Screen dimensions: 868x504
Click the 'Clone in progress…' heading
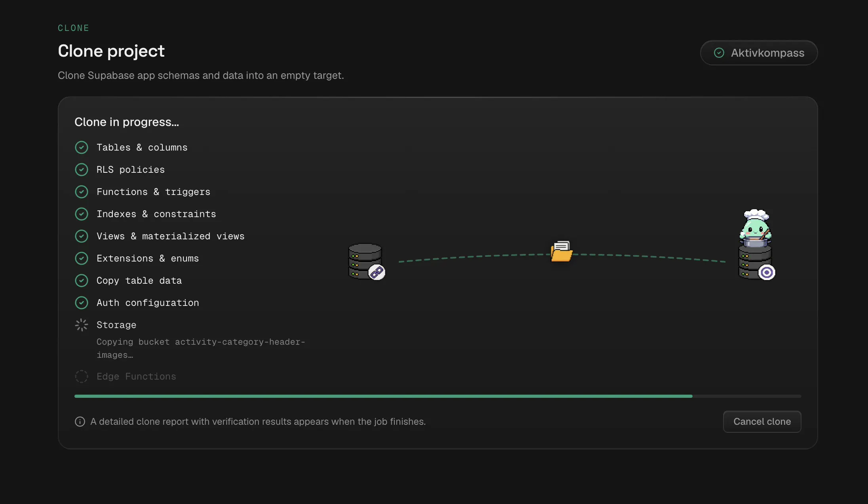point(127,122)
